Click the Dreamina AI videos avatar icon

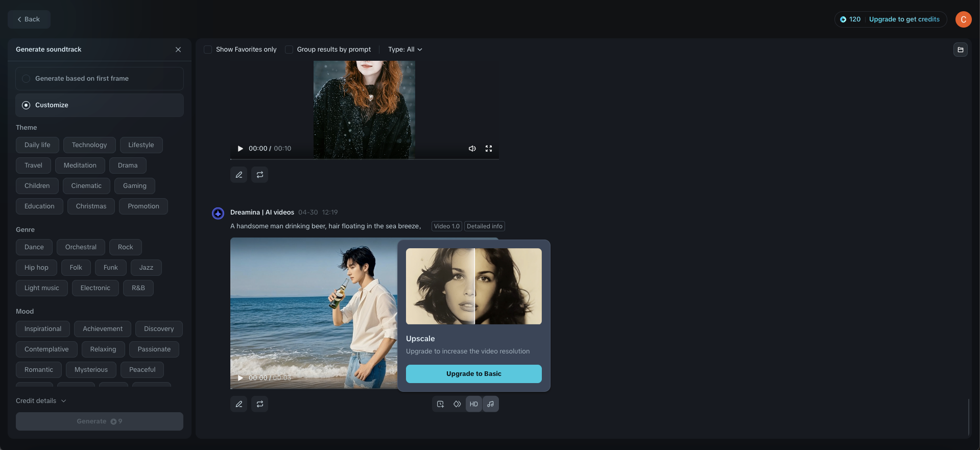coord(218,213)
